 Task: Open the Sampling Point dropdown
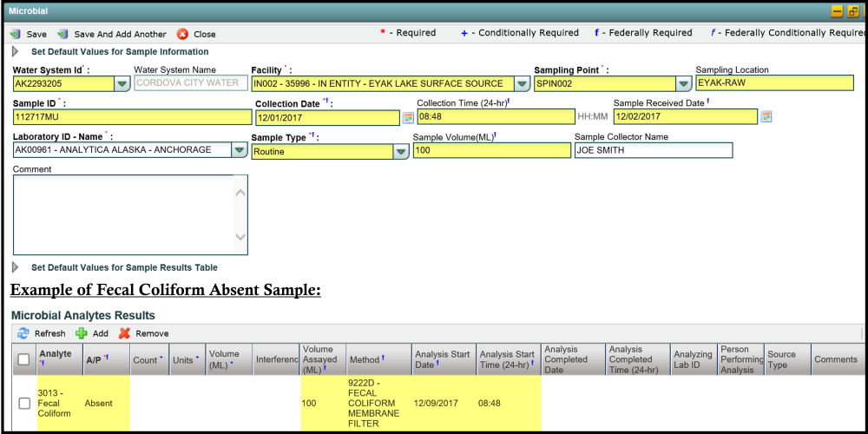coord(684,84)
